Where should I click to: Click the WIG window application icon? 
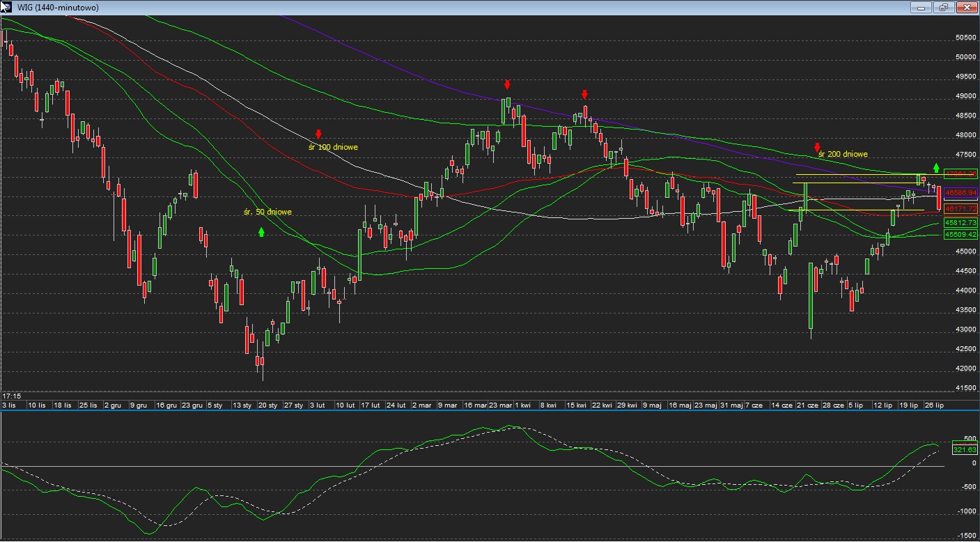(6, 7)
